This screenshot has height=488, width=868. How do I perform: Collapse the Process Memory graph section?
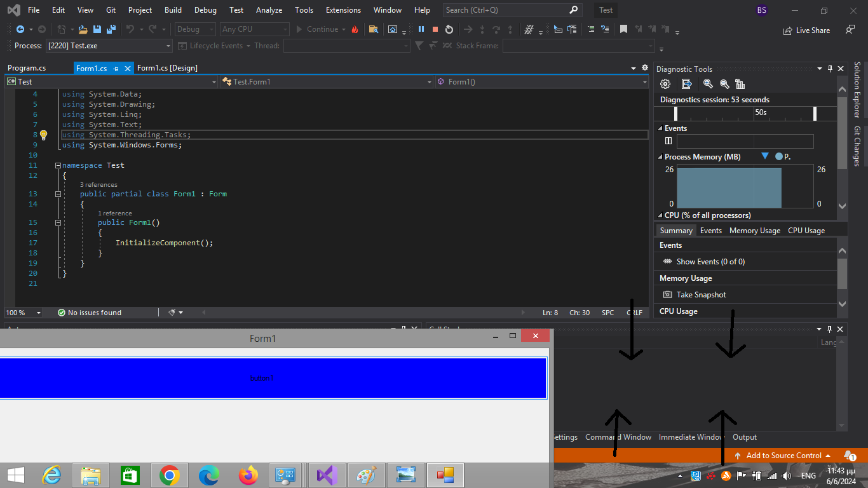coord(660,157)
